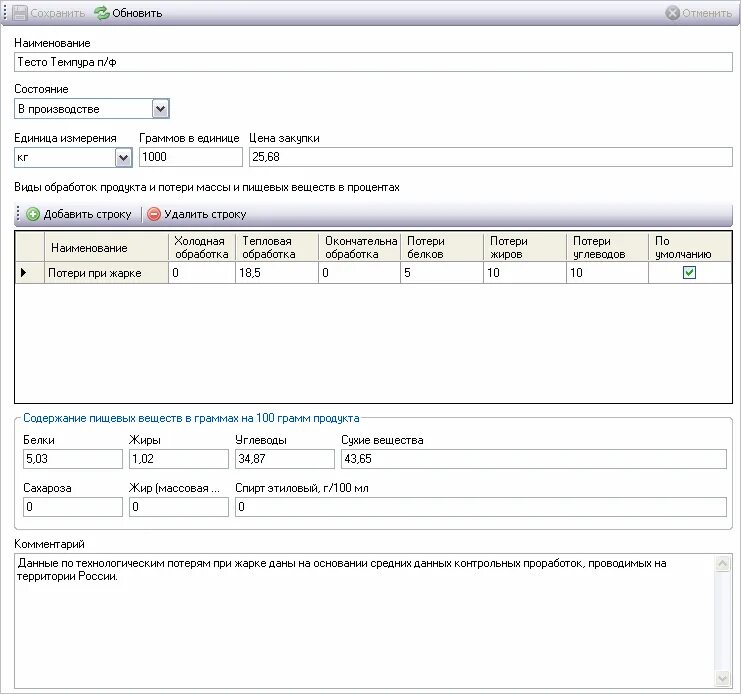
Task: Click the Жир (массовая ...) input field
Action: click(x=179, y=507)
